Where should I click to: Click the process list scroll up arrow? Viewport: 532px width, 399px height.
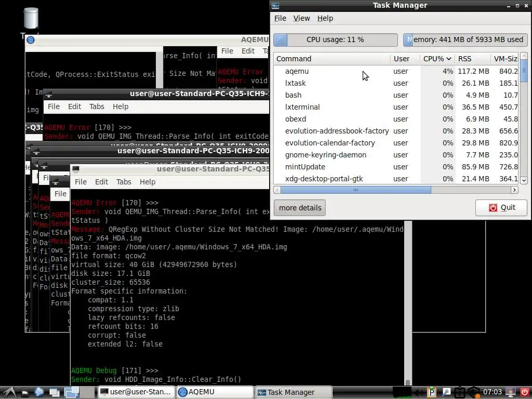(524, 56)
